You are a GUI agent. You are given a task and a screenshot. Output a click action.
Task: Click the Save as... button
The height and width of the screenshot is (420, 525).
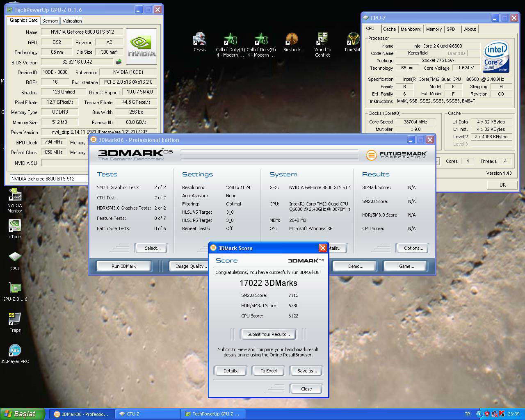(x=307, y=371)
